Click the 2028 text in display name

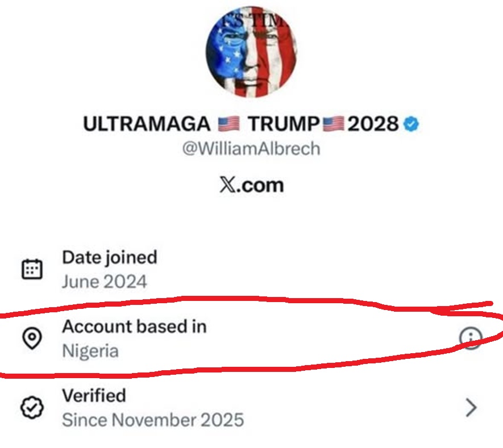[x=372, y=124]
